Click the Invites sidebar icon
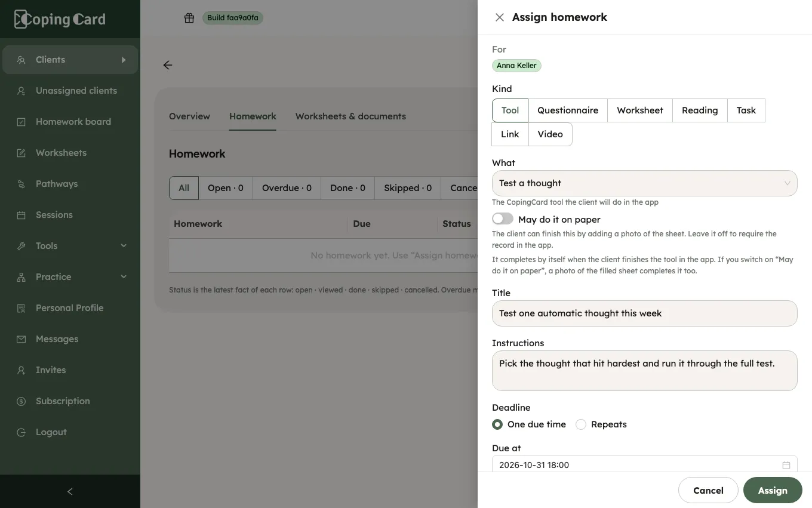This screenshot has height=508, width=812. click(21, 370)
